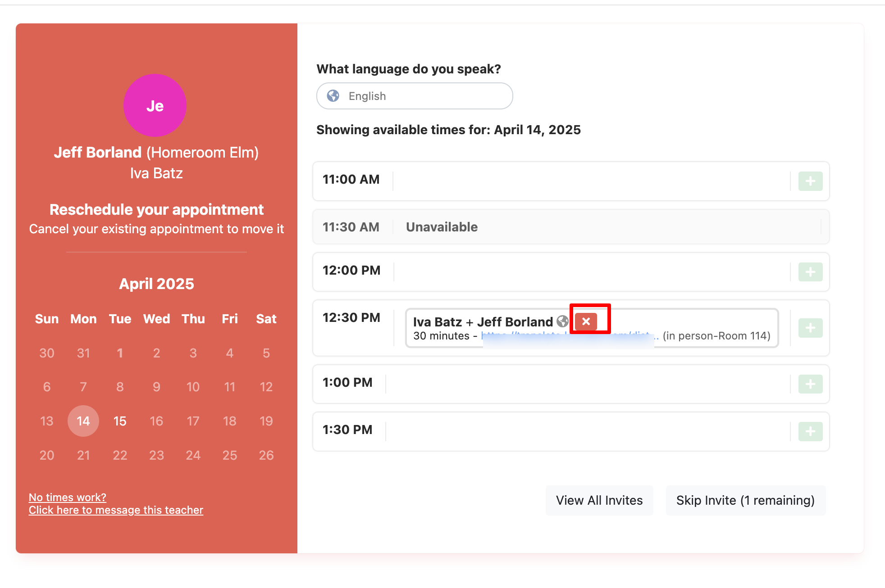The height and width of the screenshot is (588, 885).
Task: Select the 11:30 AM Unavailable slot
Action: (442, 227)
